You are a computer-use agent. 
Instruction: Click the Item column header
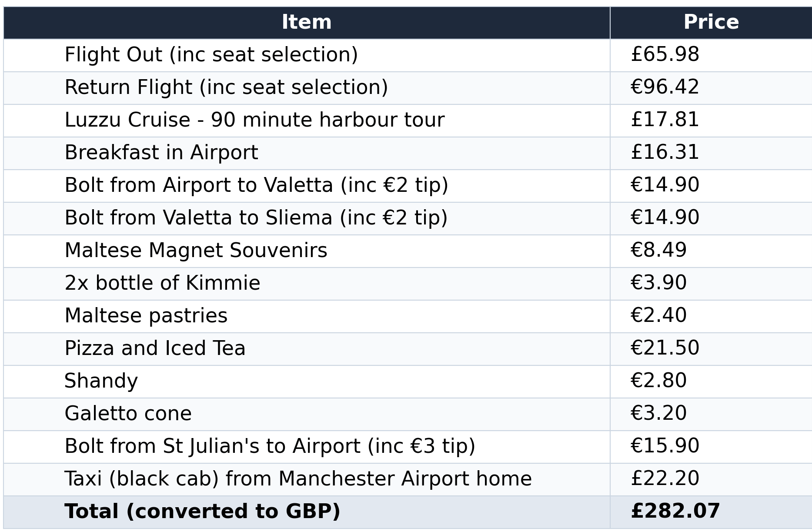tap(307, 23)
